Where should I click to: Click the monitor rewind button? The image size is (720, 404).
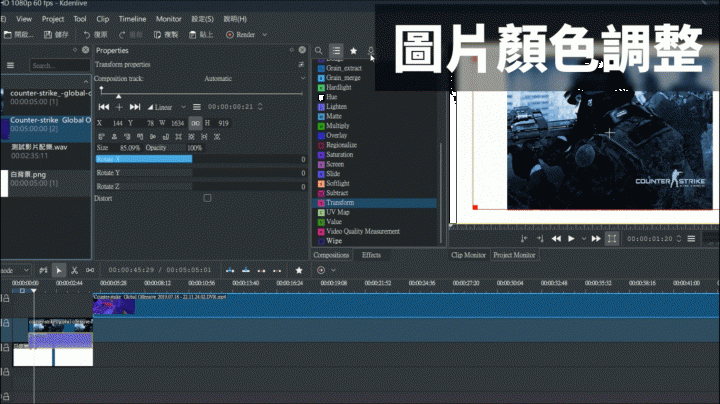[556, 239]
